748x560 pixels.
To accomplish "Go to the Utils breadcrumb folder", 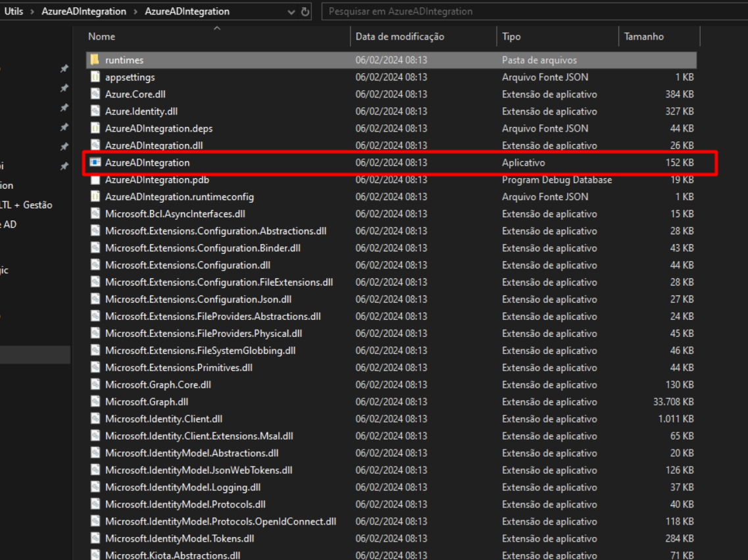I will (13, 11).
